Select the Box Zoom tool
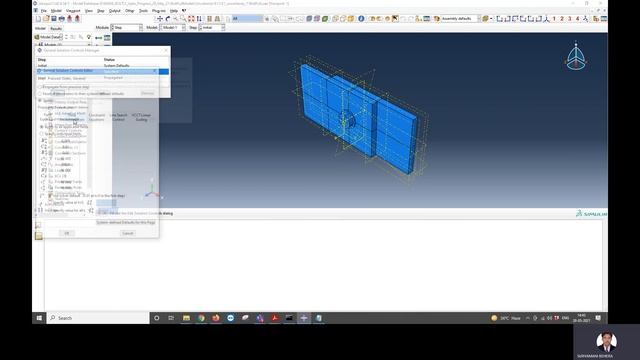 (x=183, y=19)
